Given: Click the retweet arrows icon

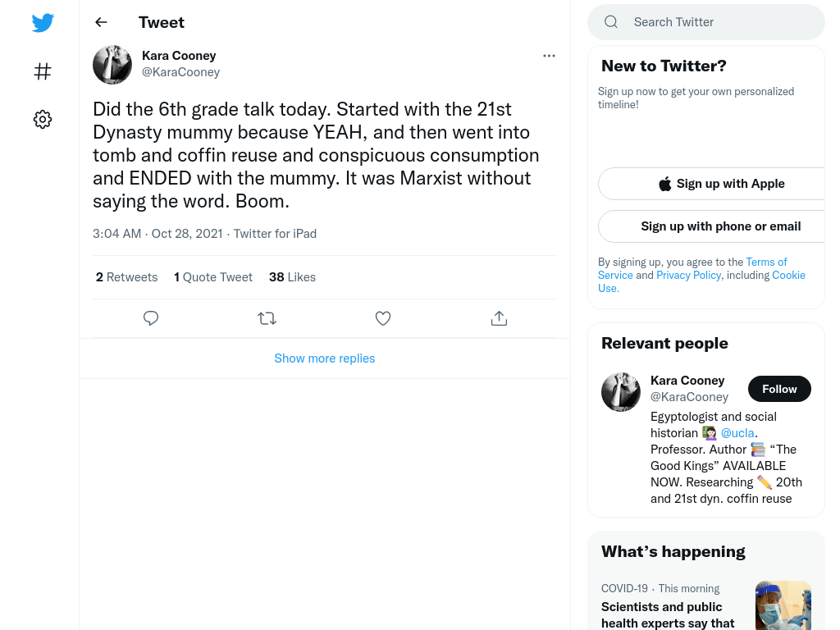Looking at the screenshot, I should tap(267, 318).
